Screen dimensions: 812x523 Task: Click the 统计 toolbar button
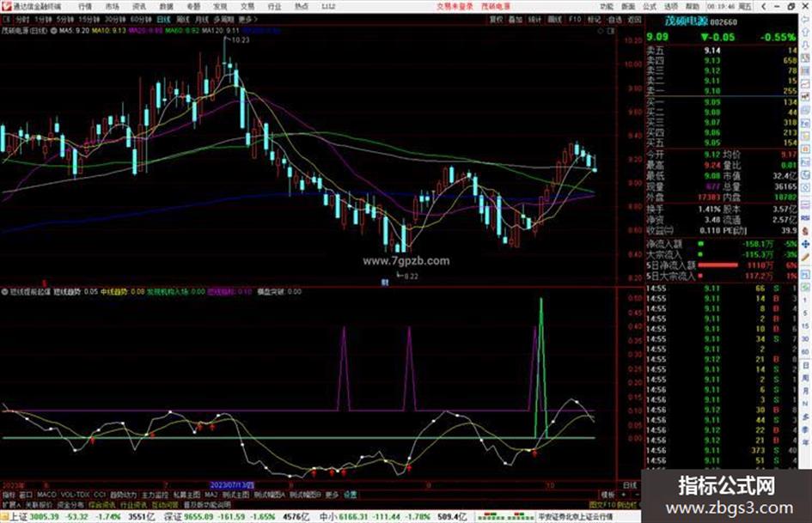pos(535,20)
